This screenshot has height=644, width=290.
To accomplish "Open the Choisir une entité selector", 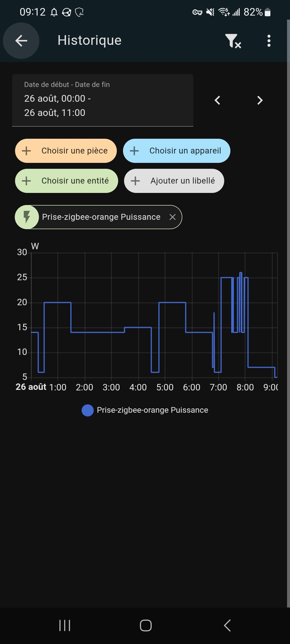I will click(x=67, y=181).
